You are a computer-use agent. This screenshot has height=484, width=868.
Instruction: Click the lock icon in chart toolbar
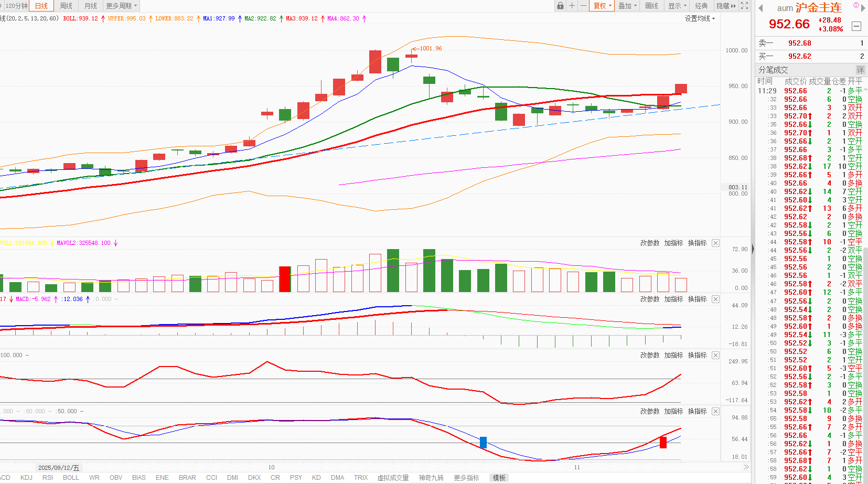point(560,6)
